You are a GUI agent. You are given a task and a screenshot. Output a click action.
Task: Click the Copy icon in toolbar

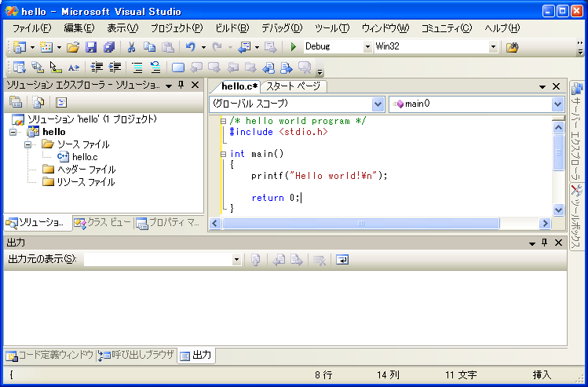[x=150, y=47]
